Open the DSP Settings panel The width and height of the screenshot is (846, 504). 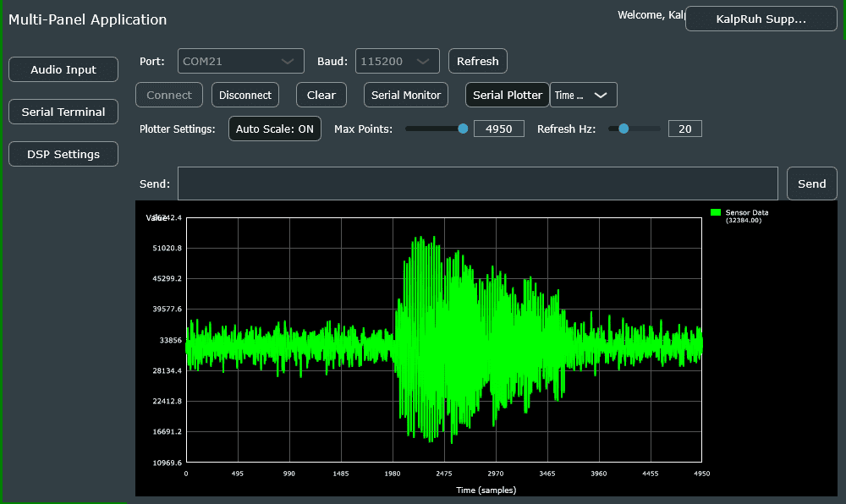click(x=63, y=154)
